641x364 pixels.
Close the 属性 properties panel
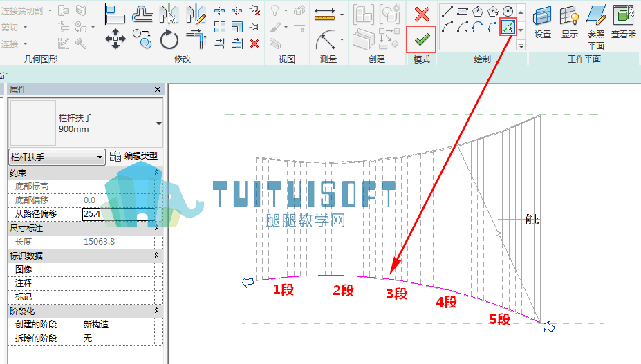pos(158,90)
